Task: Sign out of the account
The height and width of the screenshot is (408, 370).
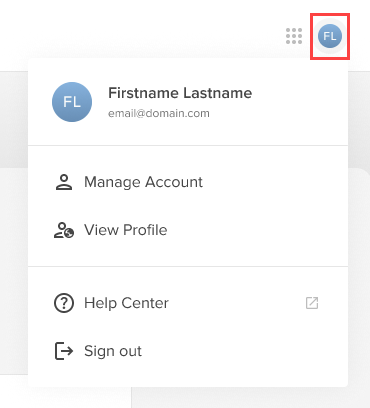Action: pyautogui.click(x=188, y=351)
